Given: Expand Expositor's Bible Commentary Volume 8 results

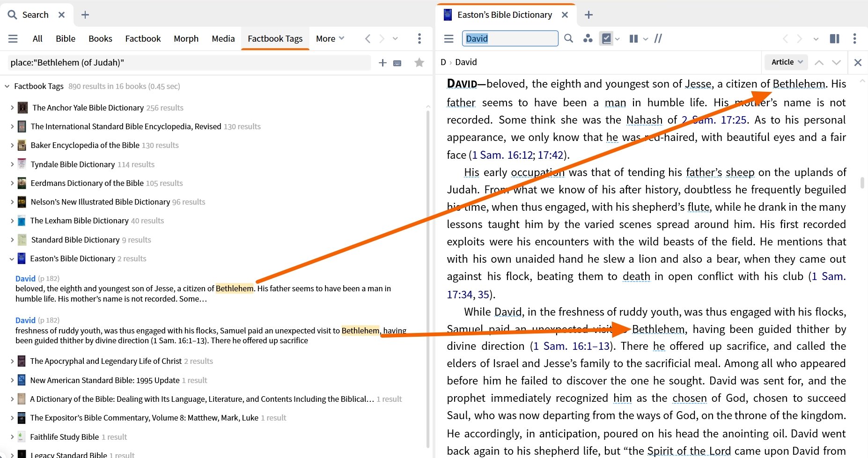Looking at the screenshot, I should pos(12,418).
